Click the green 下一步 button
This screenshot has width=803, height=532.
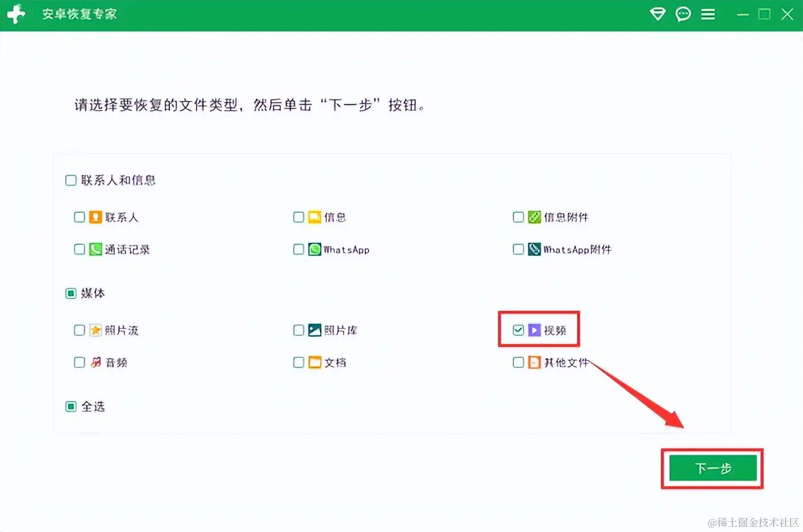click(712, 468)
